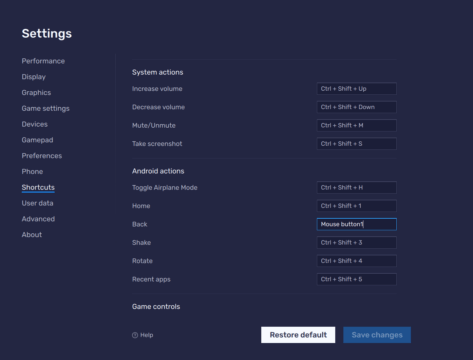Edit the Recent apps shortcut field

[356, 279]
